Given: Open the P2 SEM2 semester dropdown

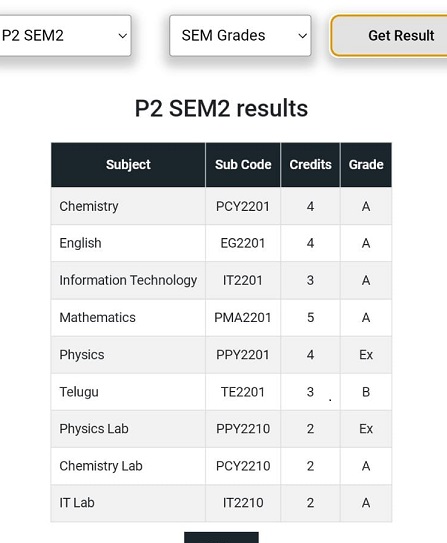Looking at the screenshot, I should [x=65, y=35].
